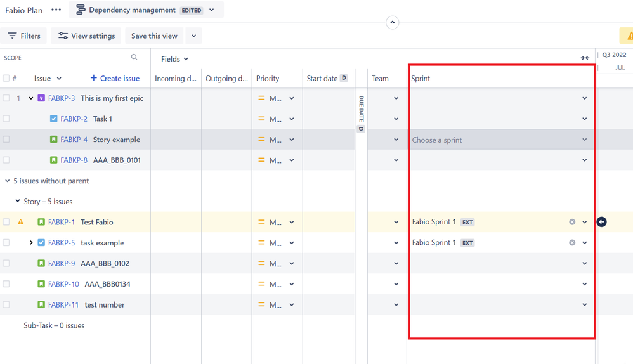Check the FABKP-2 Task 1 checkbox
633x364 pixels.
6,119
